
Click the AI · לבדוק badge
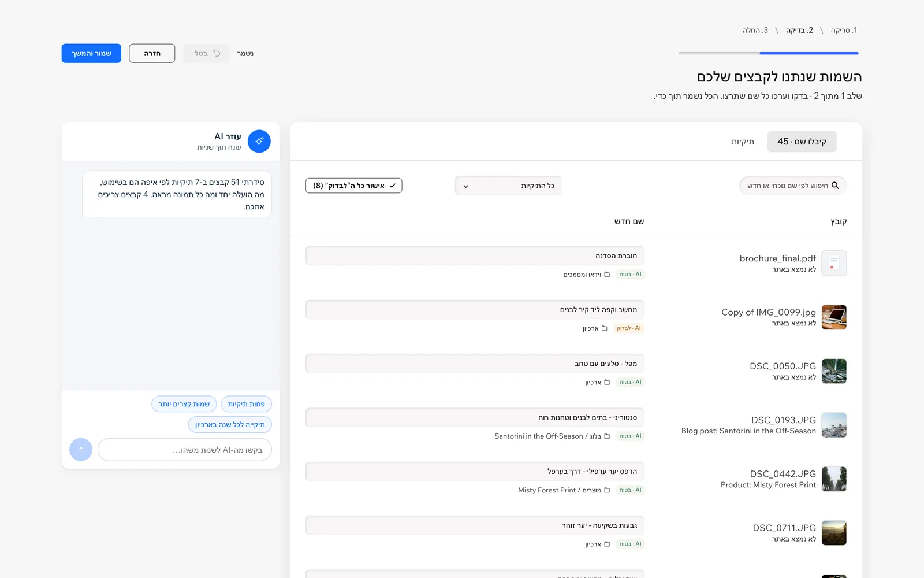(x=629, y=328)
